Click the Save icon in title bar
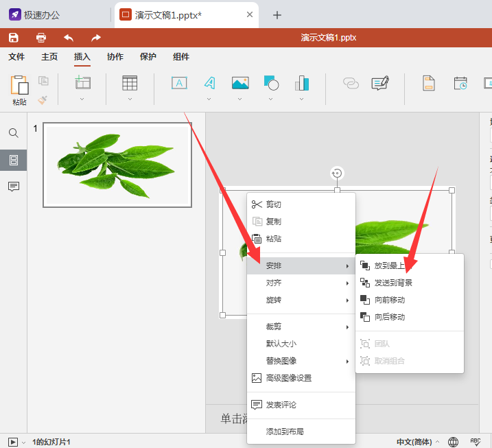 click(14, 38)
